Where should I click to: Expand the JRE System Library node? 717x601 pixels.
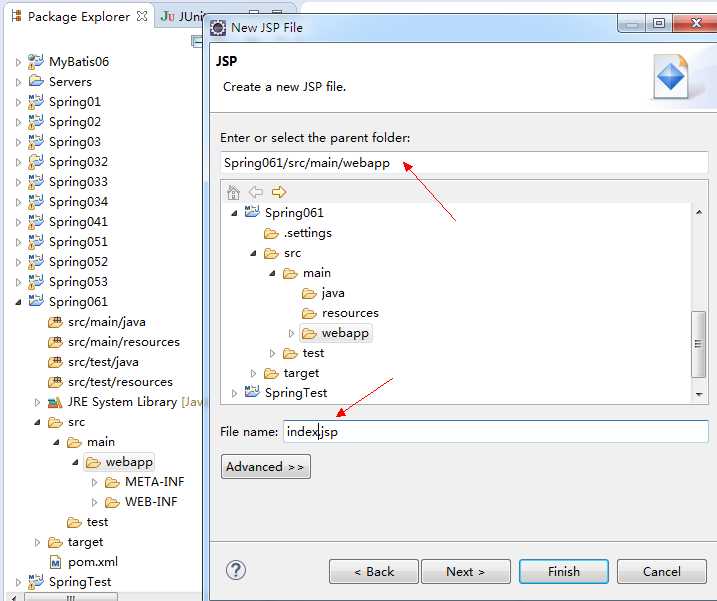37,402
